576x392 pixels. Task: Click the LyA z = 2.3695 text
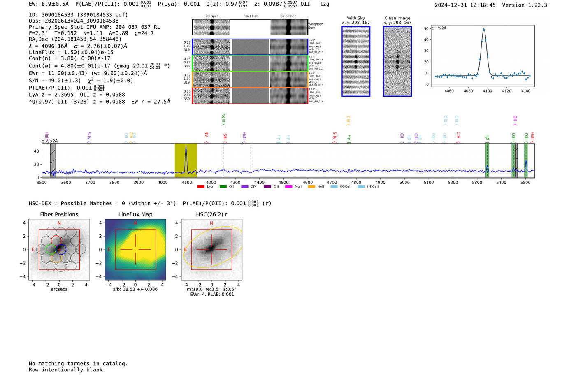pos(51,95)
